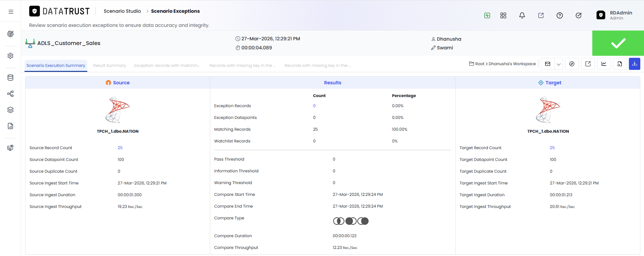Image resolution: width=644 pixels, height=256 pixels.
Task: Click the Swami editor name
Action: coord(445,48)
